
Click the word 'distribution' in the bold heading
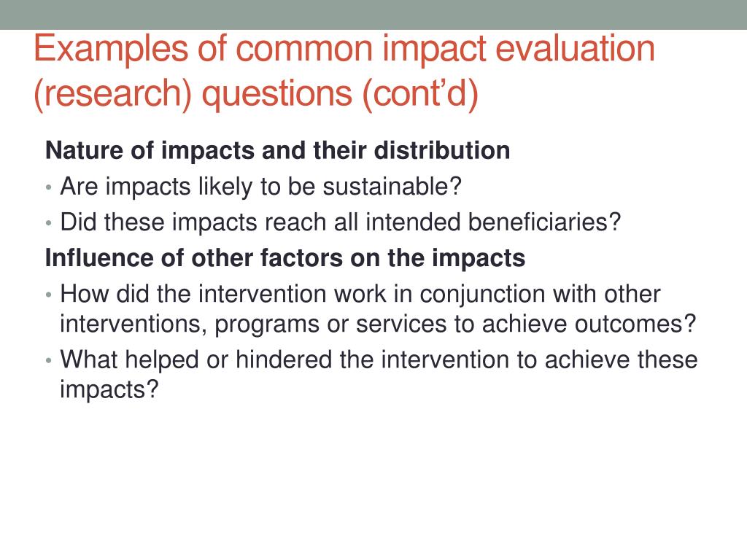(442, 150)
